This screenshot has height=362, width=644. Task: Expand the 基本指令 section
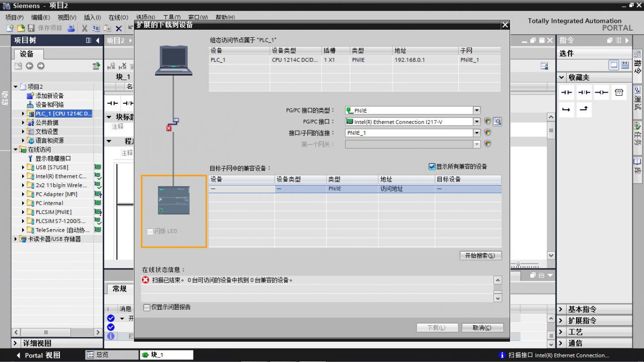click(x=562, y=309)
